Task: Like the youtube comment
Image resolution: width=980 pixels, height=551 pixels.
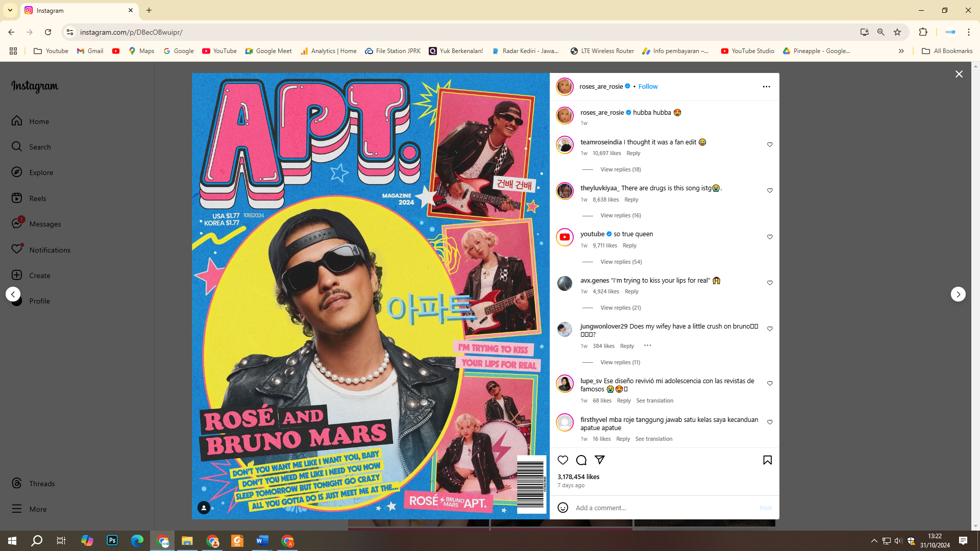Action: pos(770,237)
